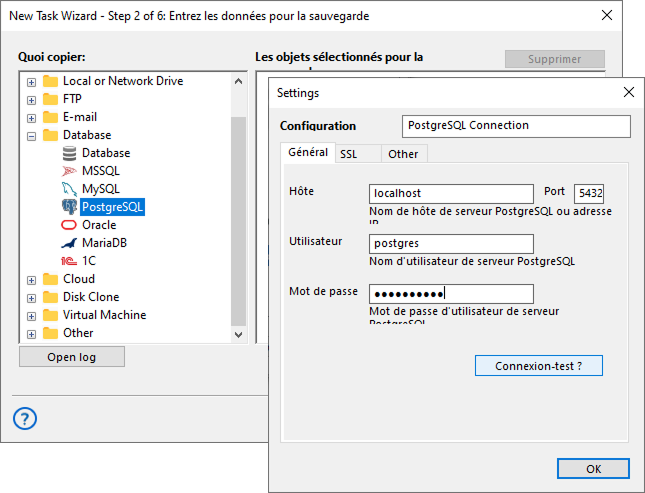Close the Settings dialog

click(629, 92)
